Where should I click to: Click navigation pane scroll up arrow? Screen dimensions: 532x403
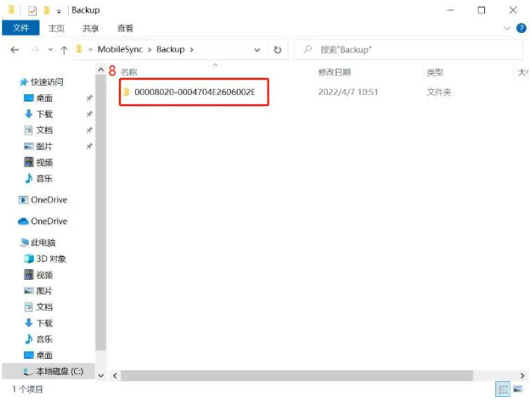click(x=101, y=70)
